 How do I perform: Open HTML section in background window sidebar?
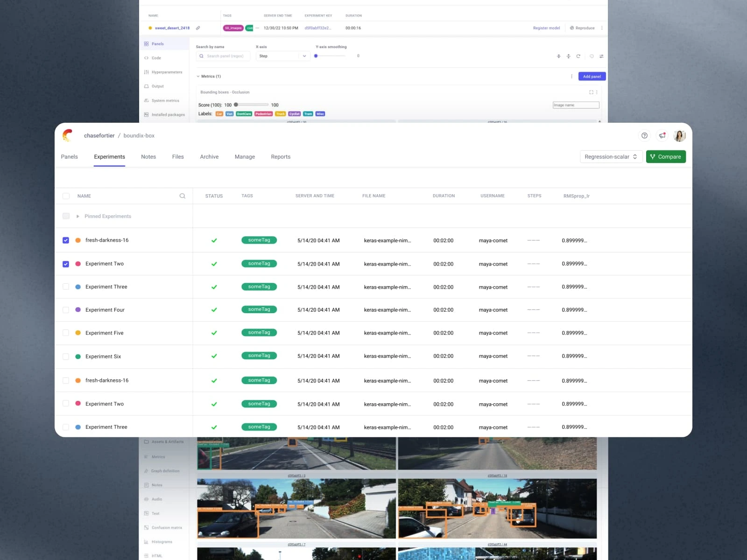click(153, 556)
